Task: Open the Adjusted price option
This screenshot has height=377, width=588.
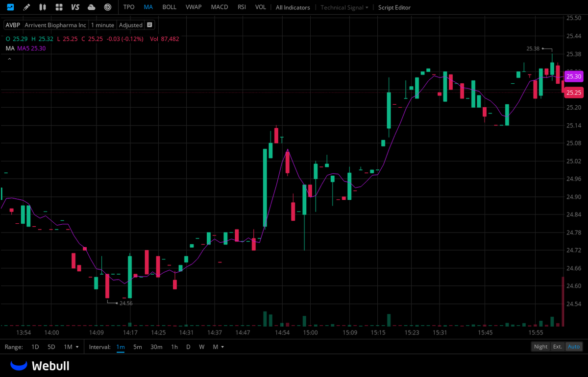Action: (130, 25)
